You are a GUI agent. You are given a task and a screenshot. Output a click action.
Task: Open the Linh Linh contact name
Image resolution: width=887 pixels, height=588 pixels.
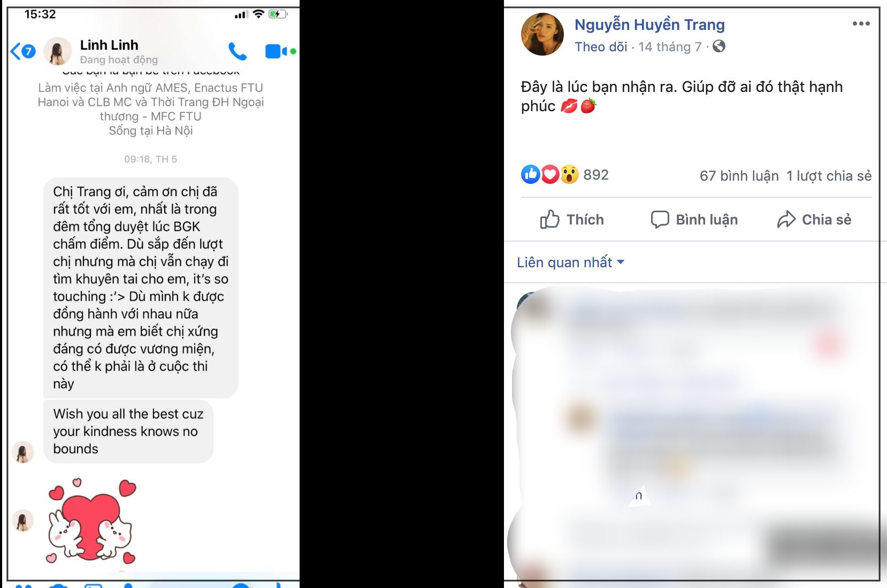[109, 45]
